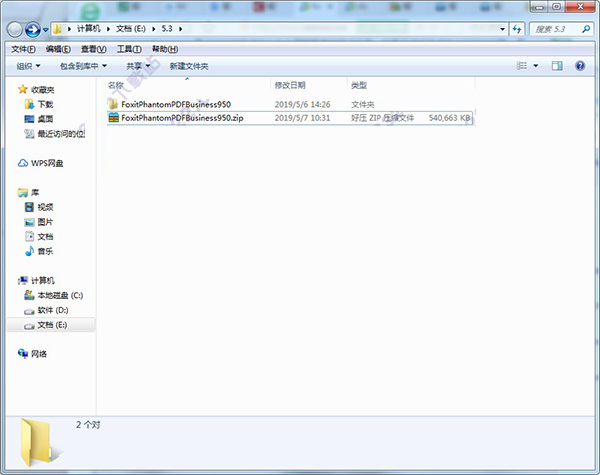The image size is (600, 475).
Task: Open 下载 in the favorites list
Action: tap(45, 104)
